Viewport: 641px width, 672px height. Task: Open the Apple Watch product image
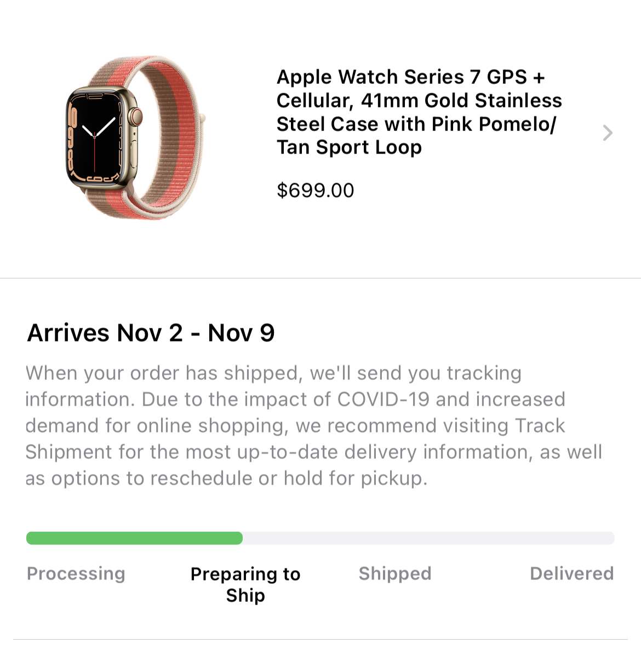click(135, 137)
